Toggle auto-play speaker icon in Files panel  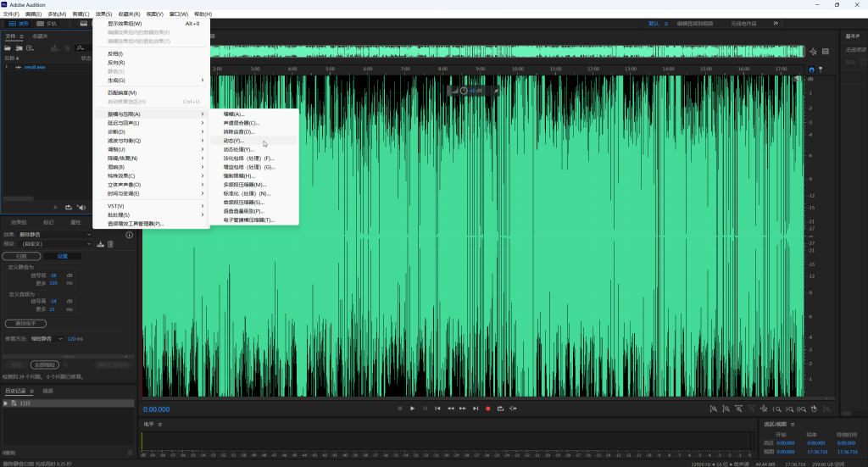[x=81, y=208]
